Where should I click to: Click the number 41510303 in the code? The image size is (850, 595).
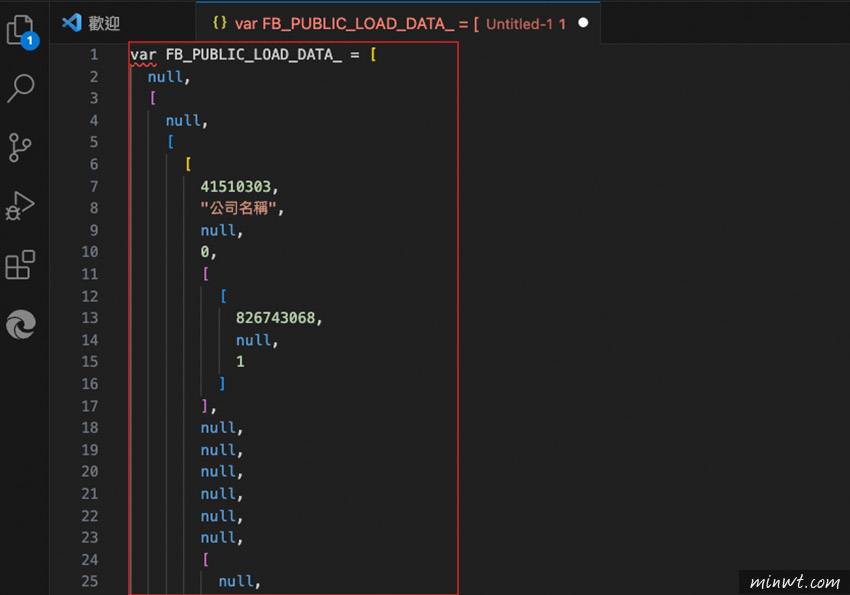tap(236, 186)
